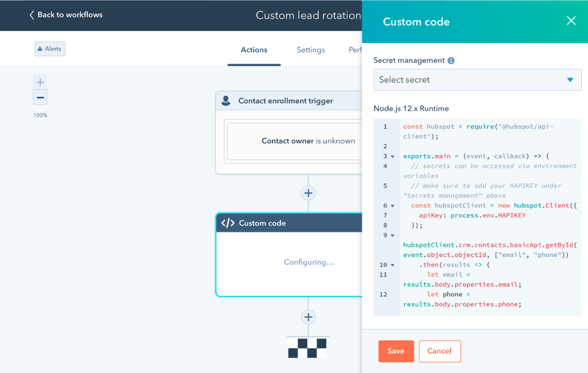588x373 pixels.
Task: Click the checkered workflow end flag
Action: click(307, 348)
